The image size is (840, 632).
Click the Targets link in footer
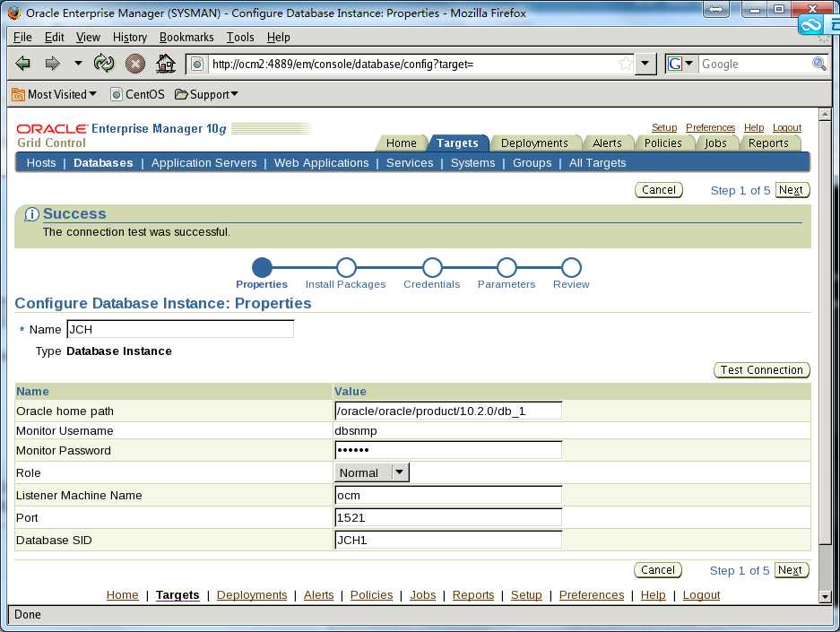point(178,595)
